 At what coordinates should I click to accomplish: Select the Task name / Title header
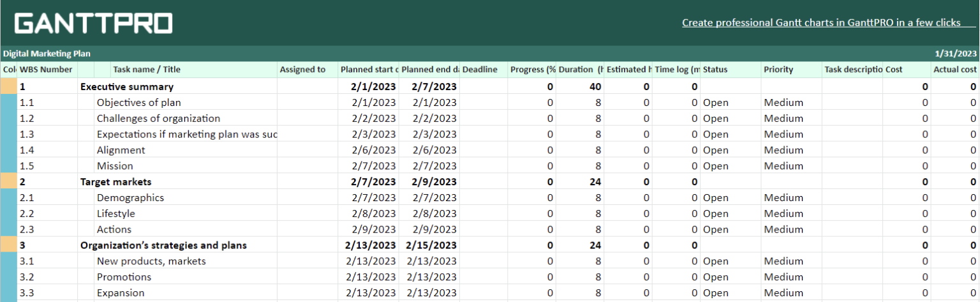pos(147,70)
